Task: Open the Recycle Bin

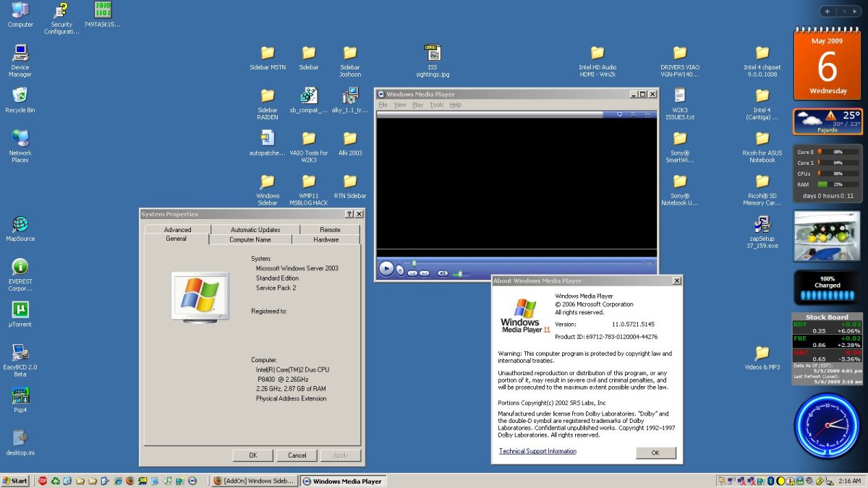Action: click(20, 100)
